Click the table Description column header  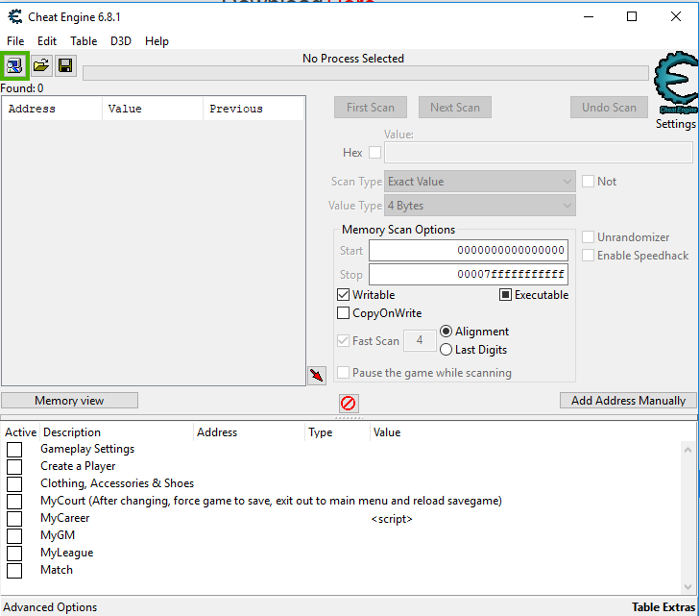tap(116, 431)
